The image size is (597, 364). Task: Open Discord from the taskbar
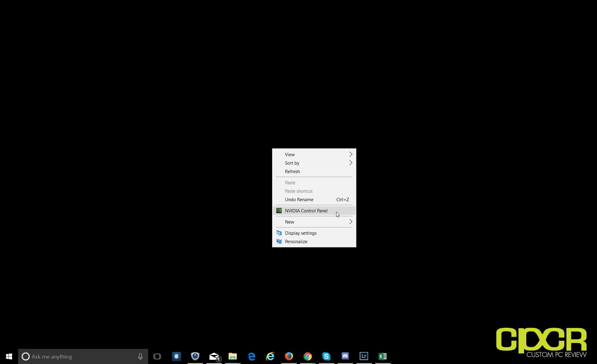345,356
